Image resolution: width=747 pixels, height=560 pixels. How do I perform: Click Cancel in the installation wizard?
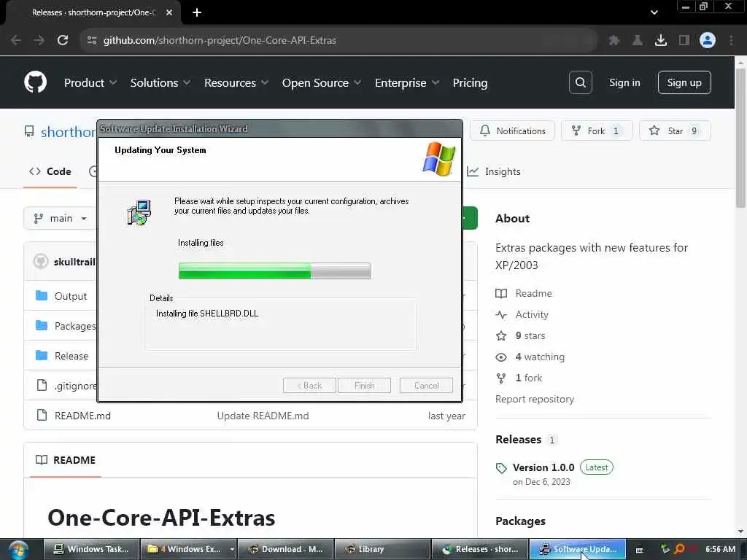pos(426,385)
